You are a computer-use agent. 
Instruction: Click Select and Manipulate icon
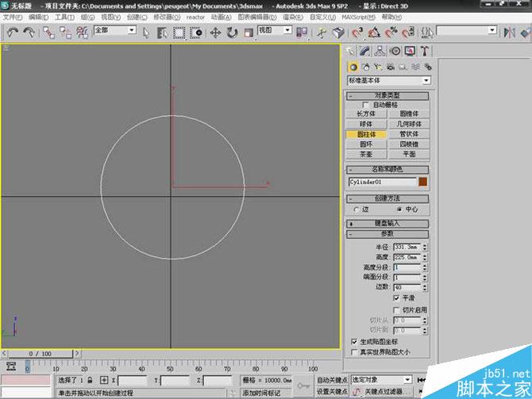point(322,33)
